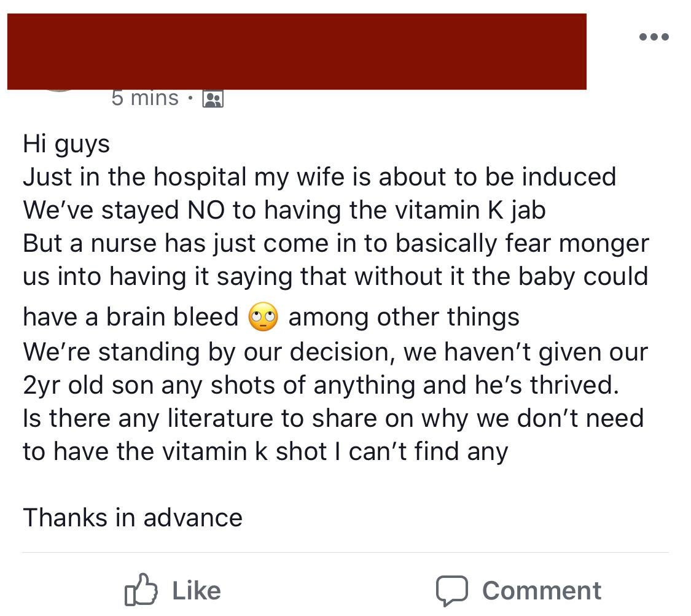Click the line mentioning wife being induced
Image resolution: width=691 pixels, height=616 pixels.
(319, 177)
